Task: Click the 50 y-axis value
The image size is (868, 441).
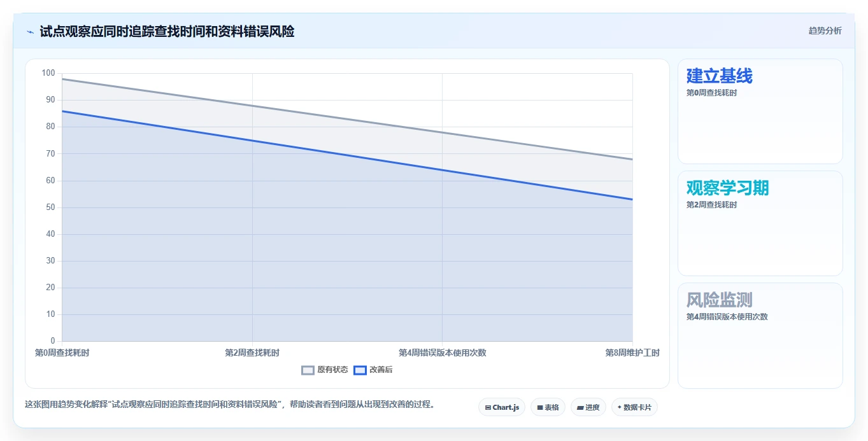Action: (50, 207)
